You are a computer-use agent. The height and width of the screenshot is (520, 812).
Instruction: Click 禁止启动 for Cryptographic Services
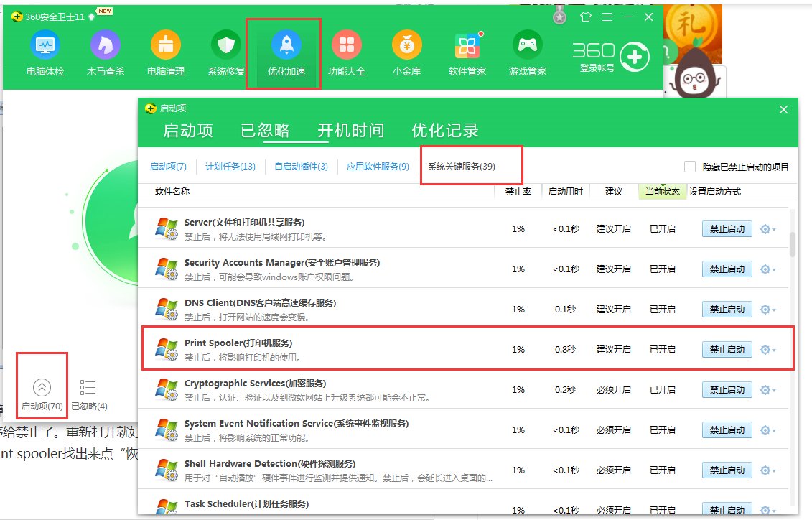tap(726, 389)
